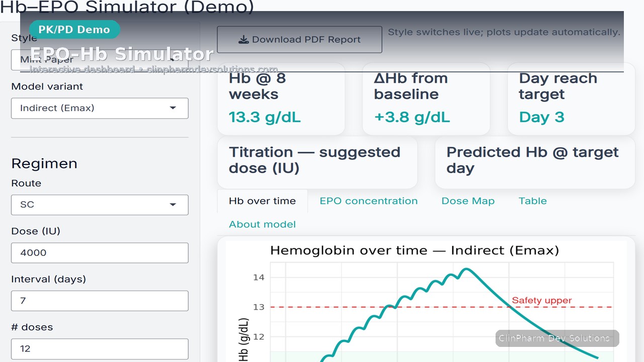Click the Dose (IU) input showing 4000

pyautogui.click(x=100, y=253)
